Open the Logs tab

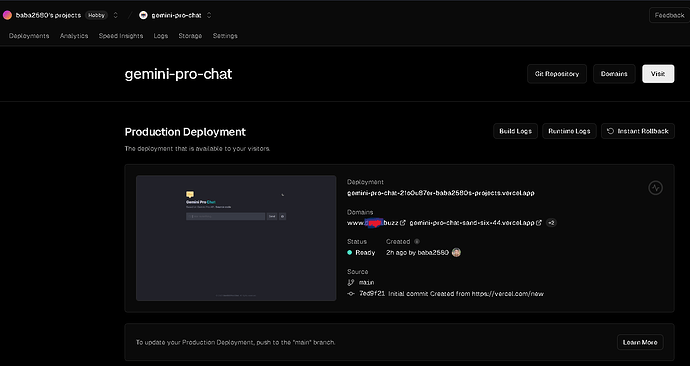point(161,36)
